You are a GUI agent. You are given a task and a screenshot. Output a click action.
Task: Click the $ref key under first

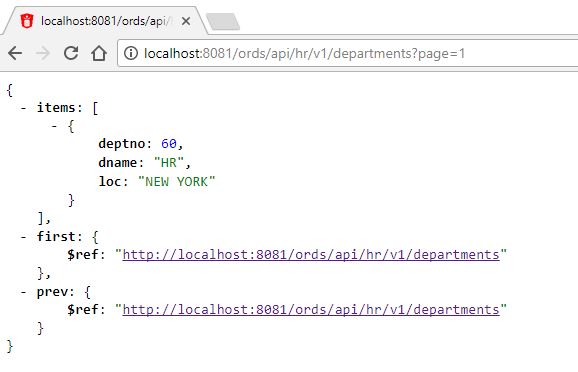tap(83, 255)
